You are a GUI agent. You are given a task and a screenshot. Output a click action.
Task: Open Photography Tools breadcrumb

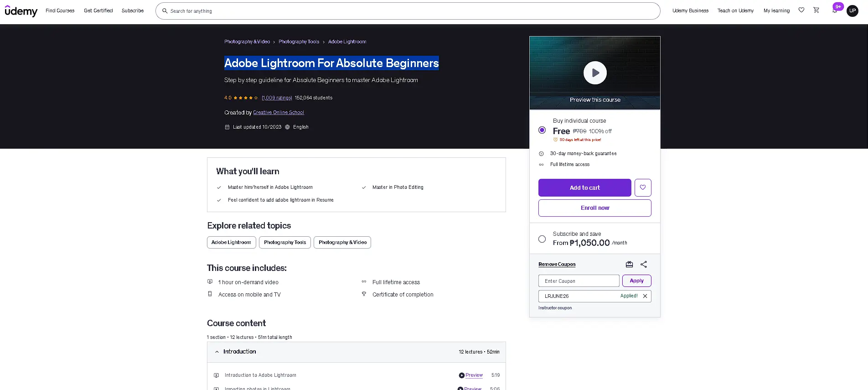point(299,42)
